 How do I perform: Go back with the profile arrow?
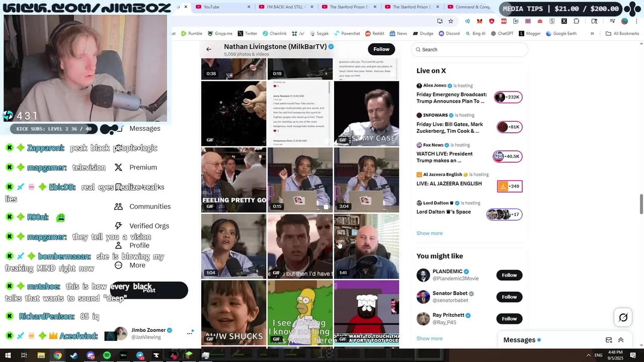point(209,49)
